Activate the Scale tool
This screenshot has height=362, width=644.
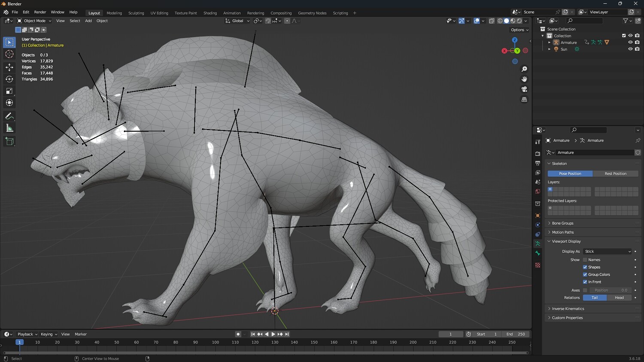(9, 91)
